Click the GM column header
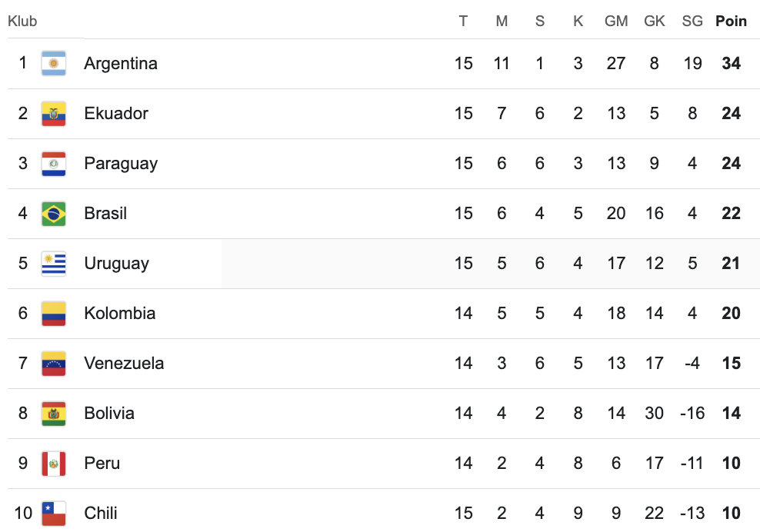This screenshot has height=532, width=760. point(616,21)
